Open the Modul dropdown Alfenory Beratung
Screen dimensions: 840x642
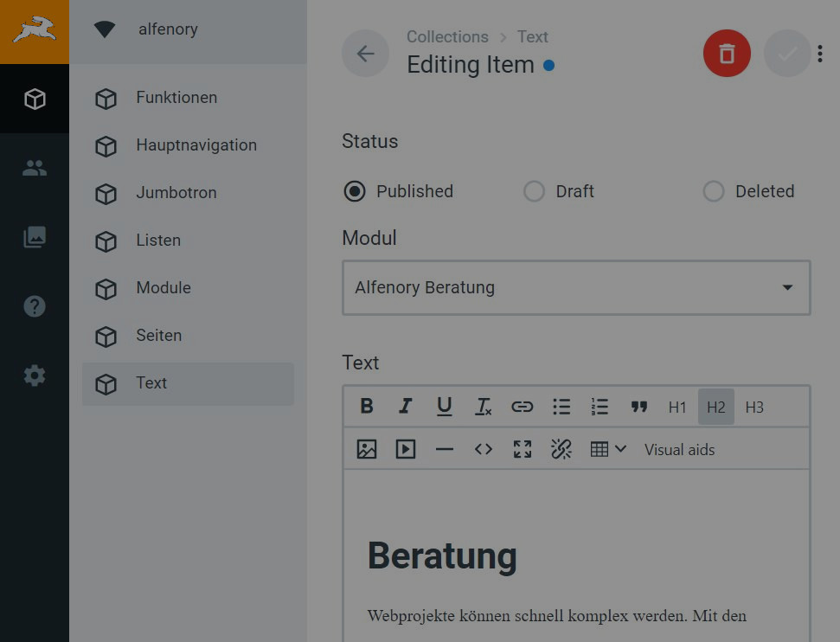pyautogui.click(x=576, y=287)
